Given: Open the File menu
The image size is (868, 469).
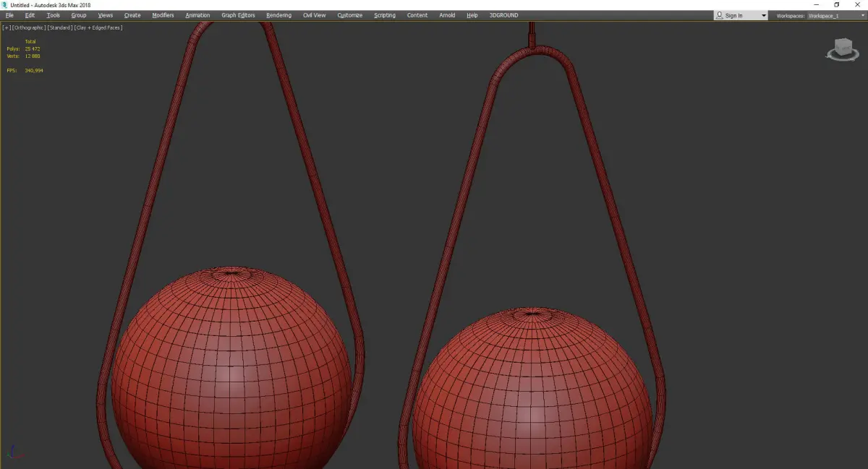Looking at the screenshot, I should tap(9, 15).
